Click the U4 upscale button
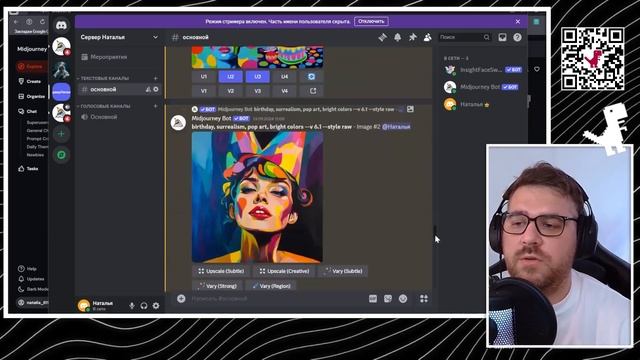 pyautogui.click(x=284, y=76)
